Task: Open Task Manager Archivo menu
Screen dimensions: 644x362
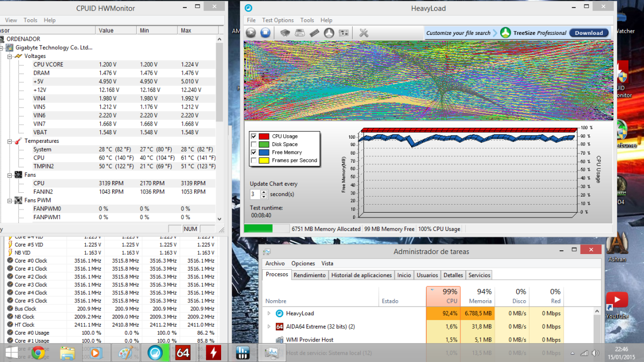Action: pyautogui.click(x=275, y=263)
